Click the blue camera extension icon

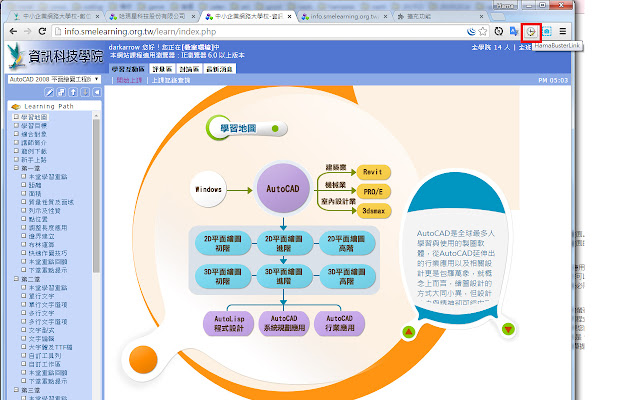tap(547, 31)
